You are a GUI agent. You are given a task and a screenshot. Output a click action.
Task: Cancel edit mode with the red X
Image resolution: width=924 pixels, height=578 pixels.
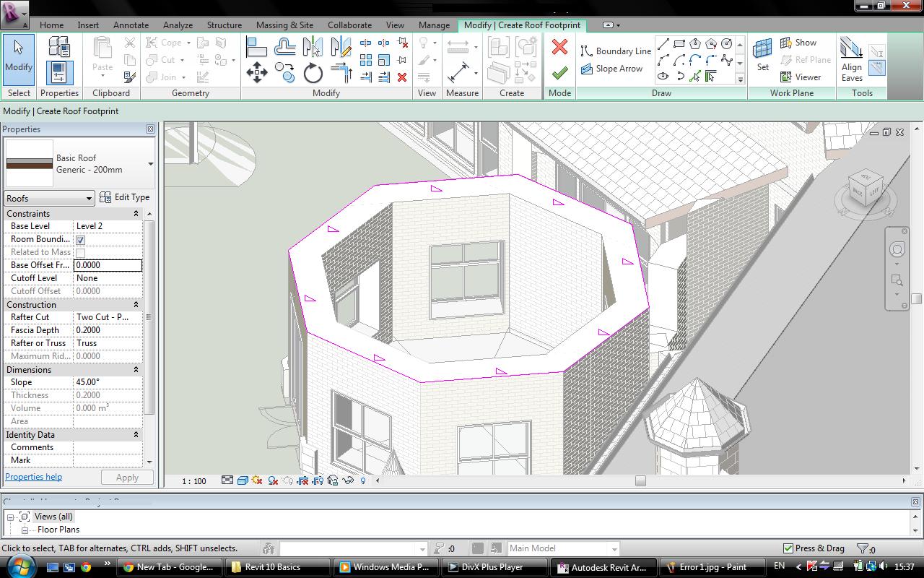pyautogui.click(x=559, y=48)
